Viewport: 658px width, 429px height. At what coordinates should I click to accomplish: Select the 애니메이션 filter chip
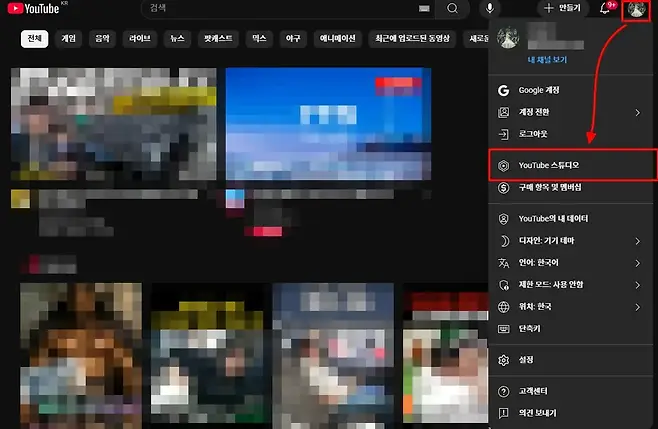click(337, 39)
